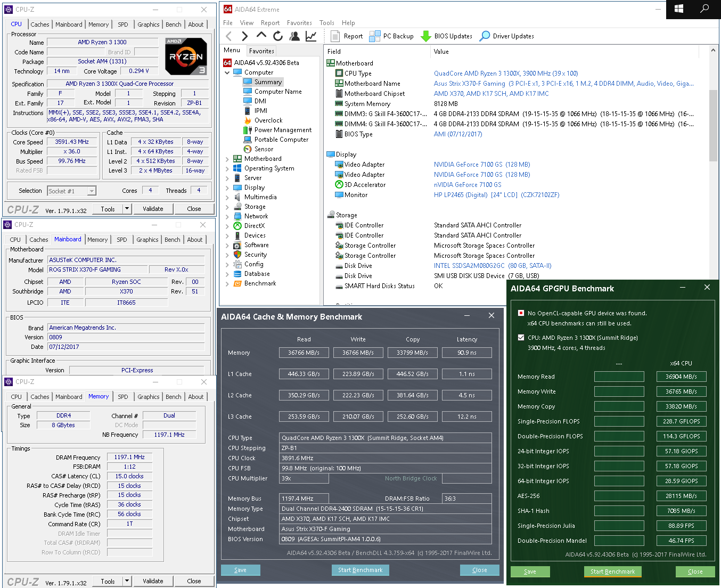Open IPMI page in the tree
This screenshot has height=588, width=721.
coord(256,111)
